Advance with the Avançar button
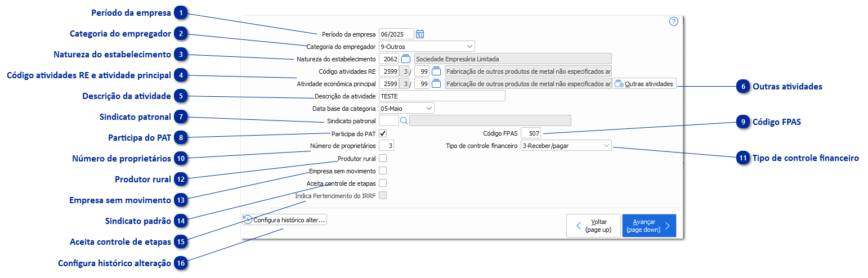The height and width of the screenshot is (278, 868). pos(649,226)
